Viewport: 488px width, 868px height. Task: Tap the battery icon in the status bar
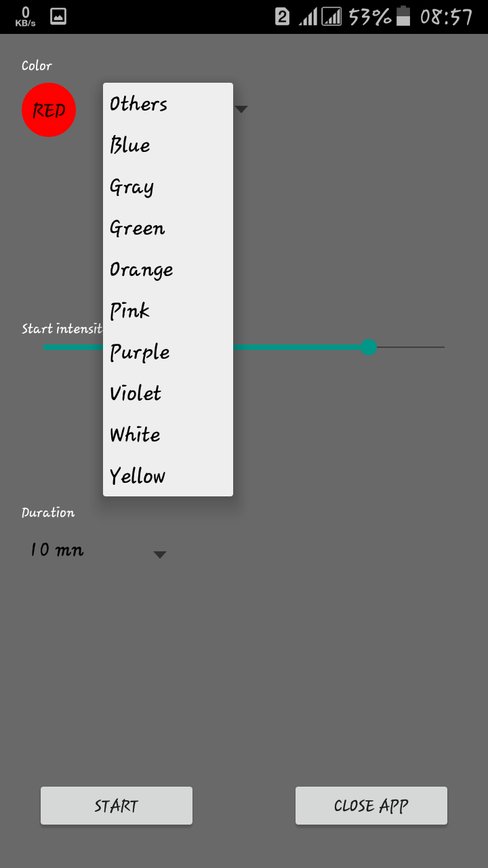[402, 16]
